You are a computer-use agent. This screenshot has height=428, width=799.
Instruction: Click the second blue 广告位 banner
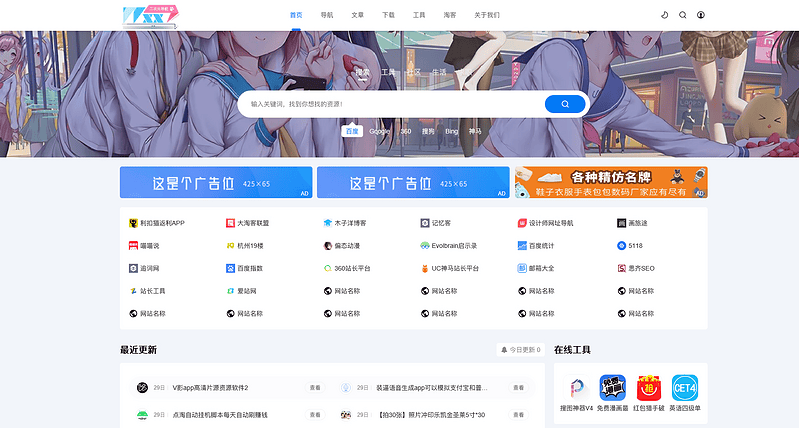(413, 182)
